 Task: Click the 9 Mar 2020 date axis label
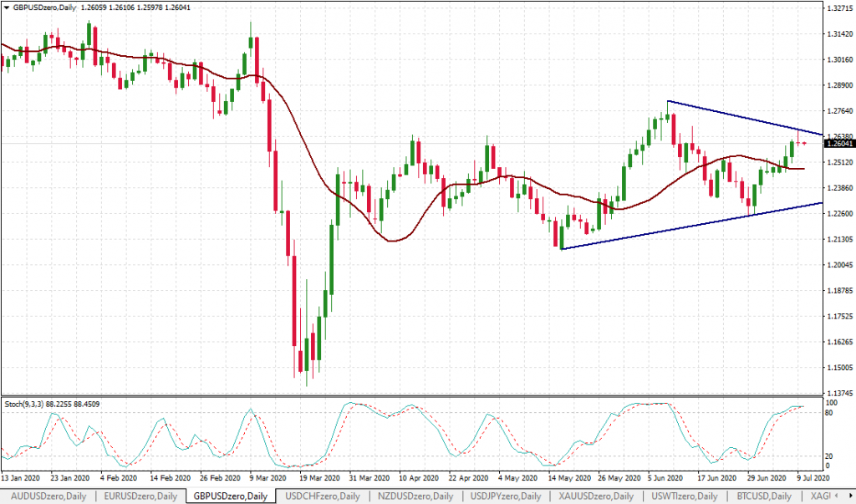268,479
